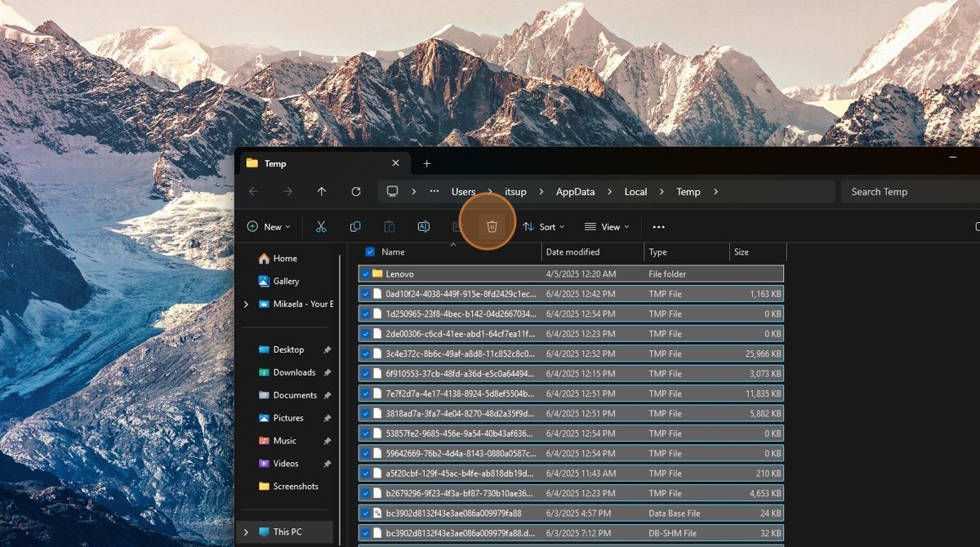
Task: Select AppData in the address breadcrumb
Action: coord(575,192)
